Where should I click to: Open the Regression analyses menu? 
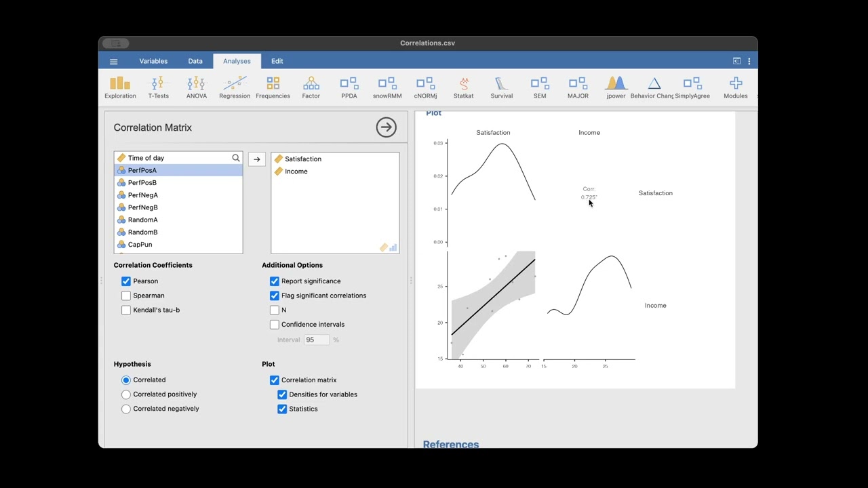[x=235, y=87]
